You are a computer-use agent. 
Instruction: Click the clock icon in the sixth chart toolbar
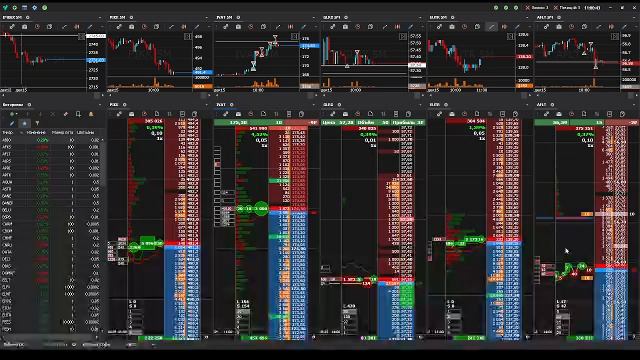571,27
